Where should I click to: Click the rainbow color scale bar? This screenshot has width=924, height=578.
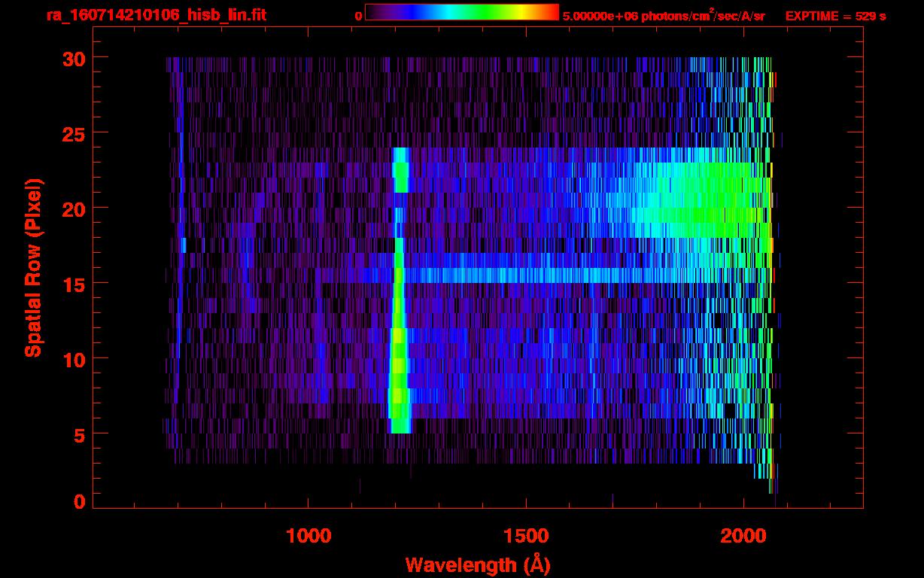pos(462,12)
